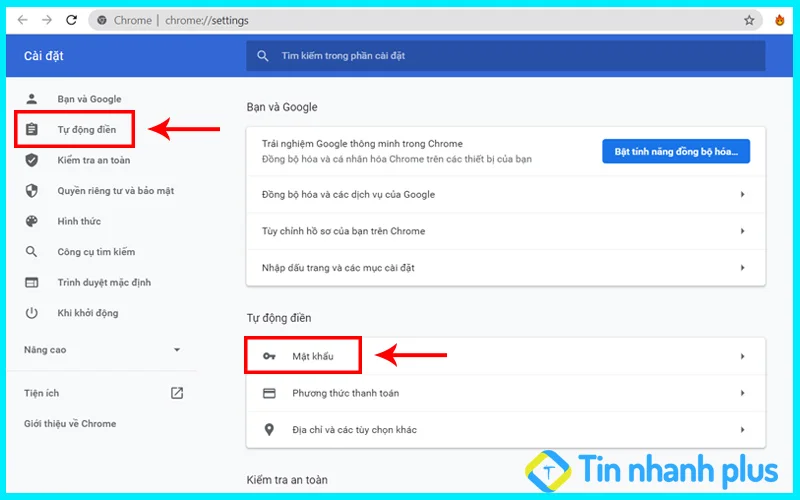Image resolution: width=800 pixels, height=500 pixels.
Task: Select Bạn và Google in the sidebar
Action: 89,98
